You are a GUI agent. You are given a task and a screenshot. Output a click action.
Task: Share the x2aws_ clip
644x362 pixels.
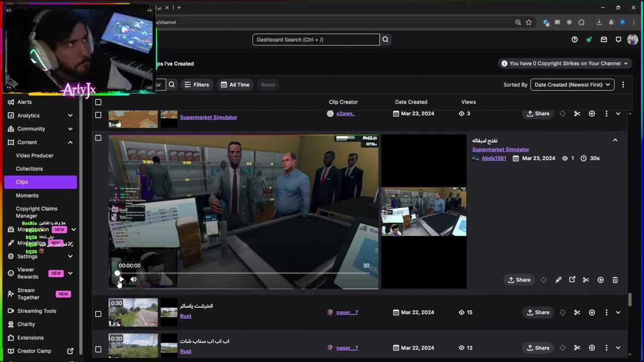tap(538, 114)
